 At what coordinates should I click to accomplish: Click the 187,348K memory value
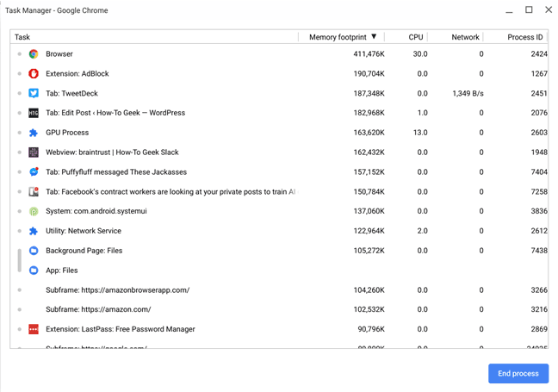(x=369, y=93)
